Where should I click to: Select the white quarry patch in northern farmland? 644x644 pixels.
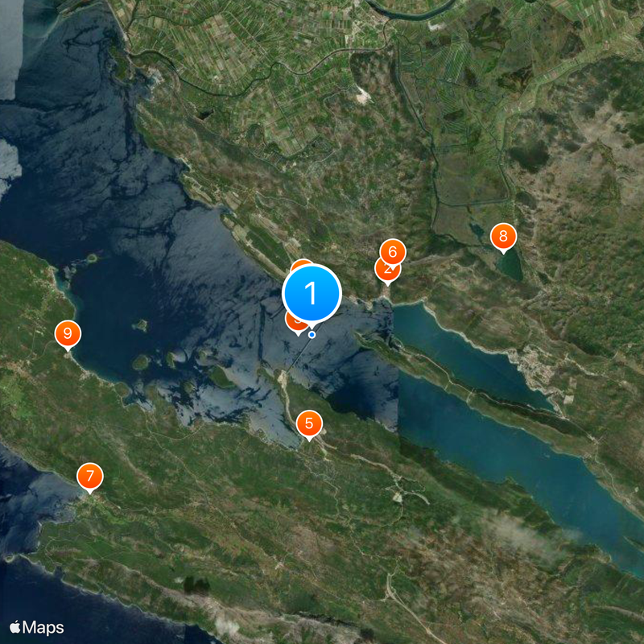coord(363,96)
